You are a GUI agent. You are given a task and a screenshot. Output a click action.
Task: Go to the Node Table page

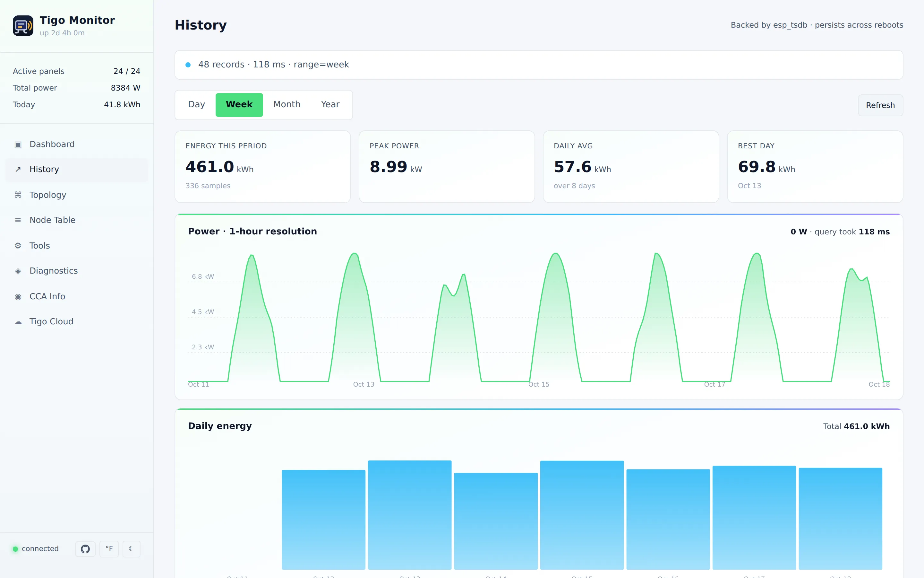76,220
